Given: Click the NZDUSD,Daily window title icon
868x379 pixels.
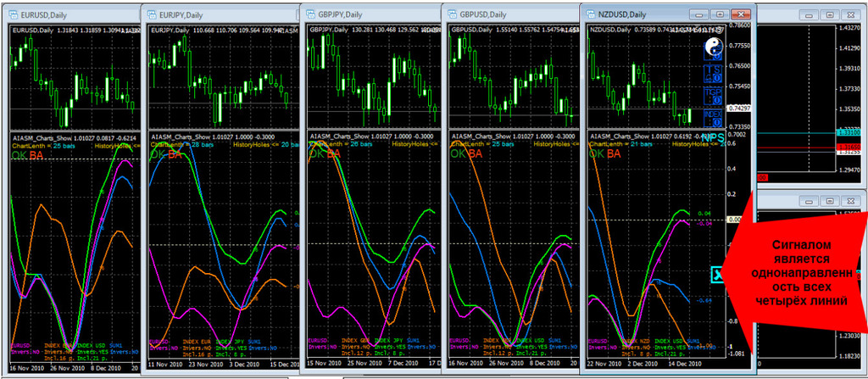Looking at the screenshot, I should coord(590,14).
